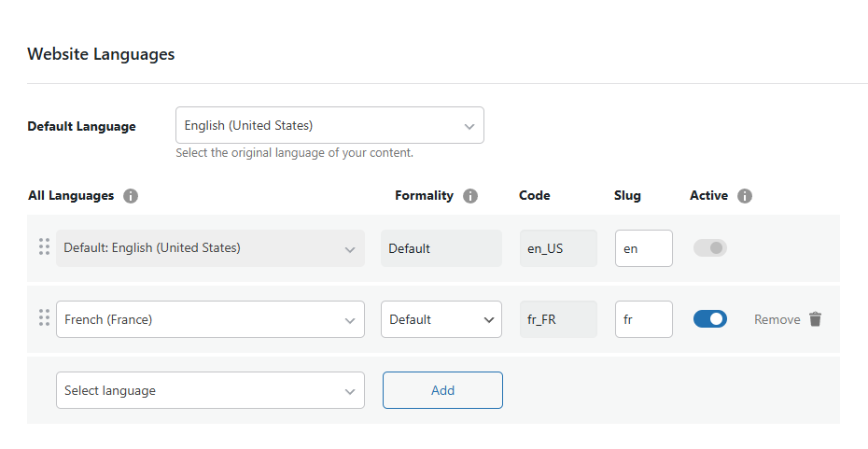The height and width of the screenshot is (449, 868).
Task: Click the fr_FR code field
Action: point(557,319)
